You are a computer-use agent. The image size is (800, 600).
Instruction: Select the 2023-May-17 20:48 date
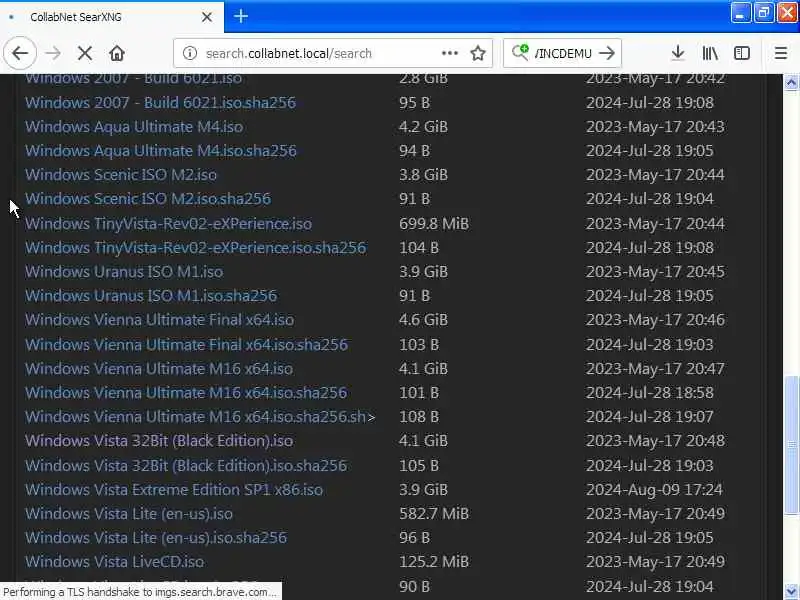point(655,440)
